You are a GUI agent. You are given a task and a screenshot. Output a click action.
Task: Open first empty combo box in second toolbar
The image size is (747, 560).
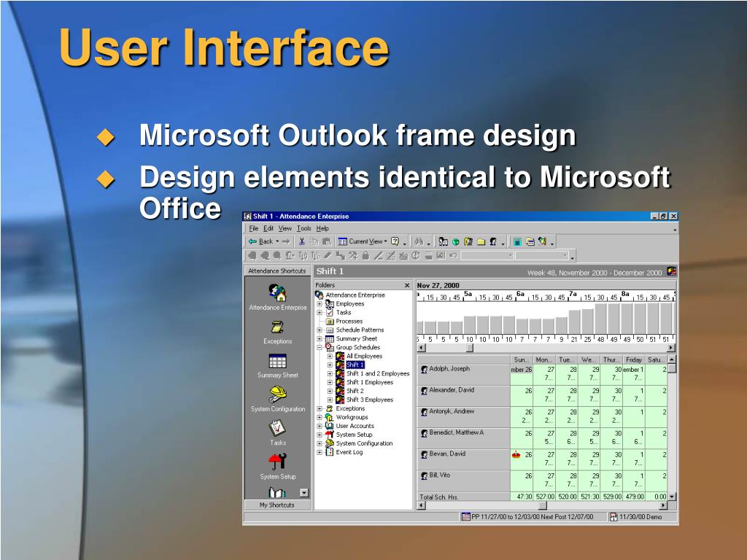coord(487,256)
